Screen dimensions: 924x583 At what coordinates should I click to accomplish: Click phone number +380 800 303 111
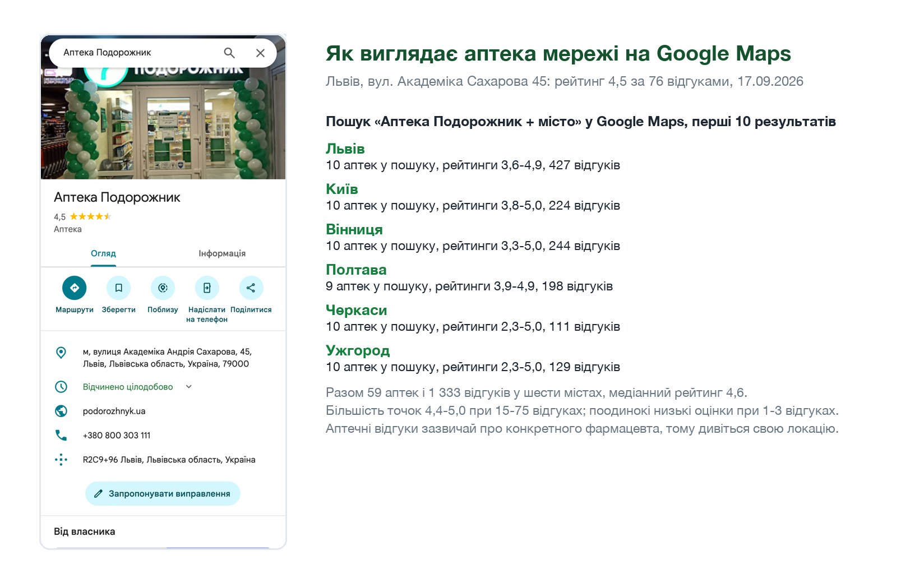[x=117, y=435]
